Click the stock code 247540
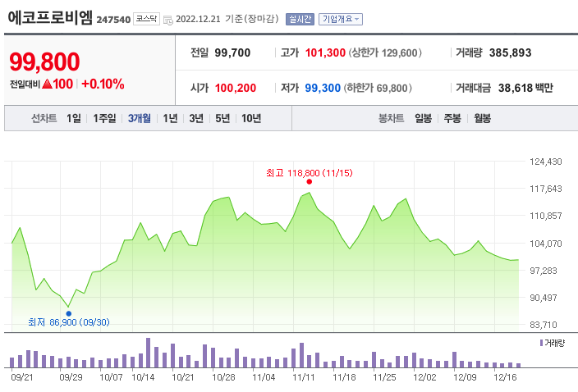 [x=113, y=20]
